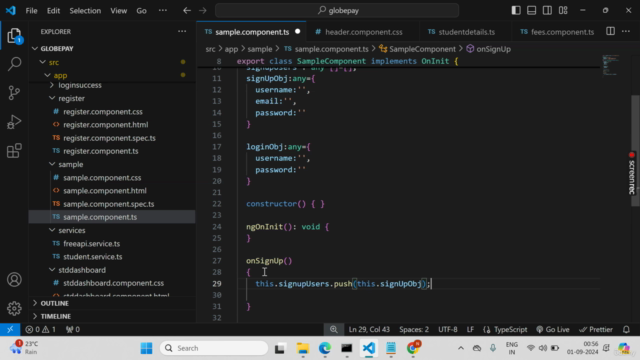Toggle the primary side bar layout icon
The image size is (640, 360).
coord(516,11)
